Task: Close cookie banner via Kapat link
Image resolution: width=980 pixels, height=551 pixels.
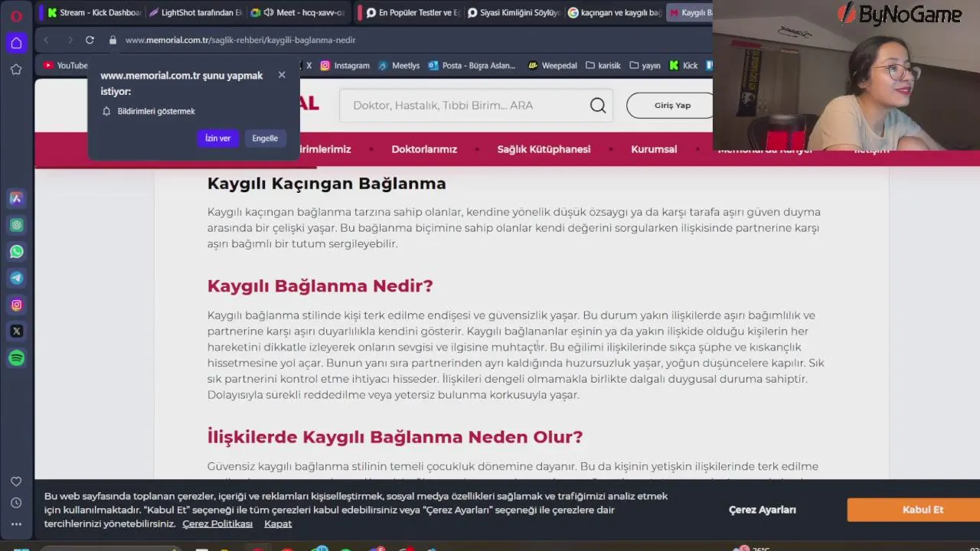Action: click(278, 523)
